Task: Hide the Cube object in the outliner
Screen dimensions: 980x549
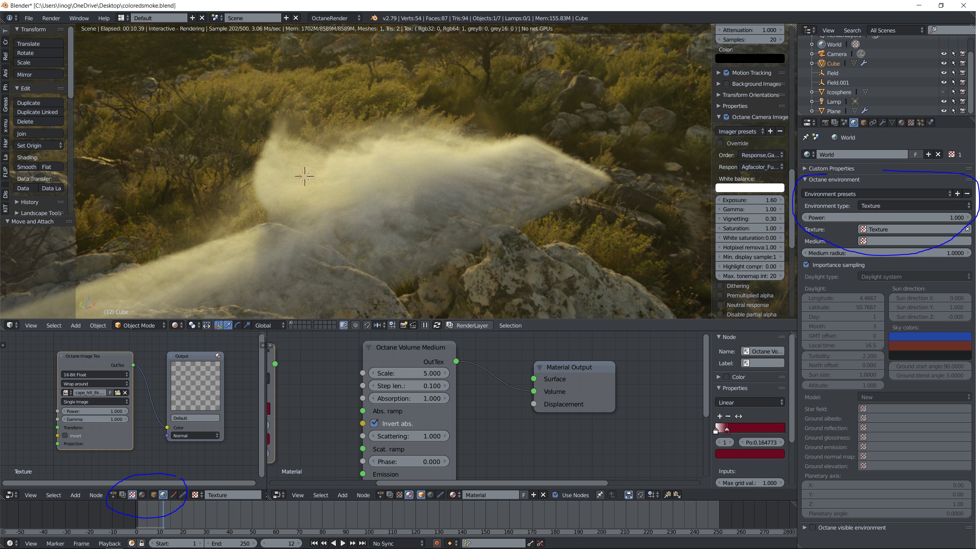Action: click(x=944, y=63)
